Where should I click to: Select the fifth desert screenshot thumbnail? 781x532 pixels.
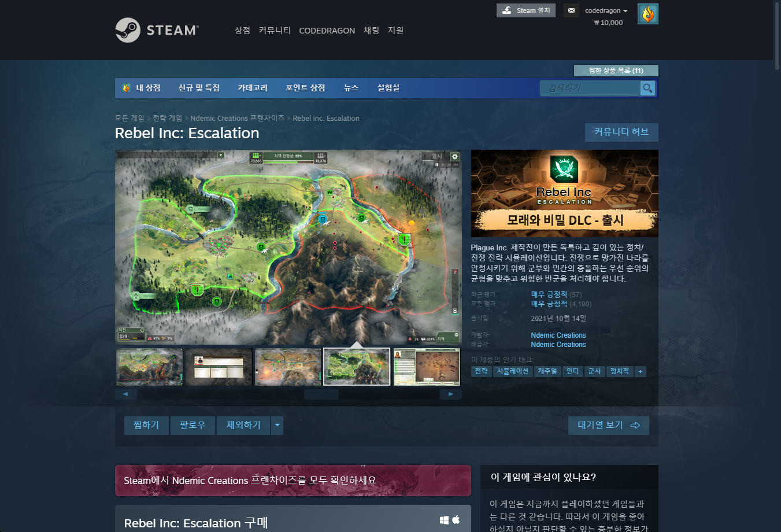tap(427, 367)
